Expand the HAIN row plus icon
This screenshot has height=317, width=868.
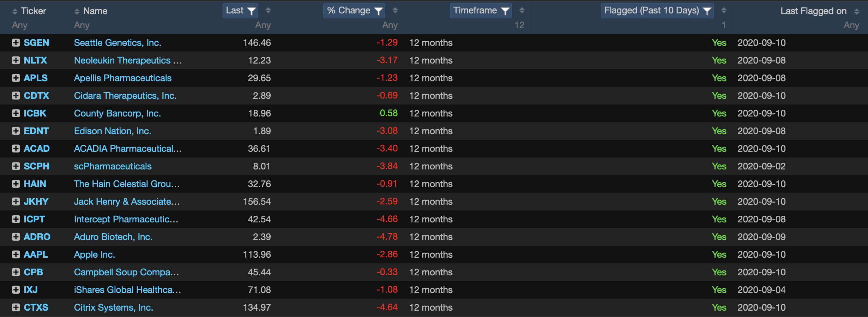[x=16, y=184]
